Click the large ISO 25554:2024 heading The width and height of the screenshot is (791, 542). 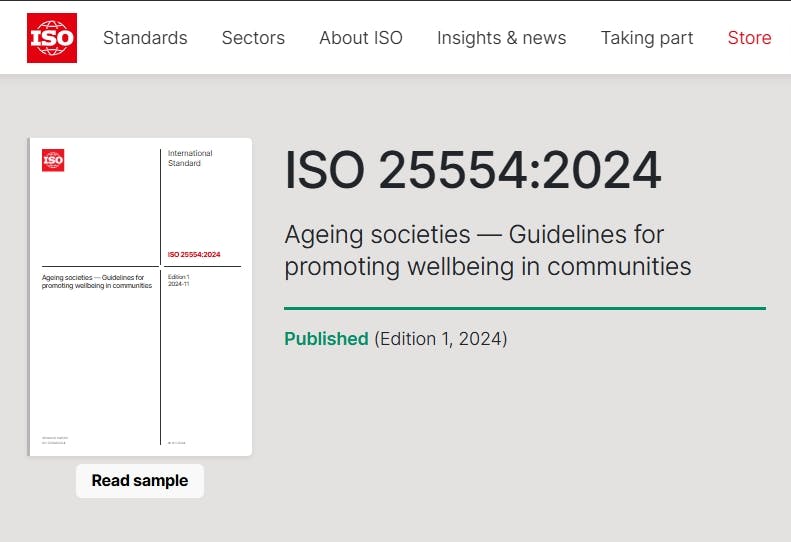[473, 170]
